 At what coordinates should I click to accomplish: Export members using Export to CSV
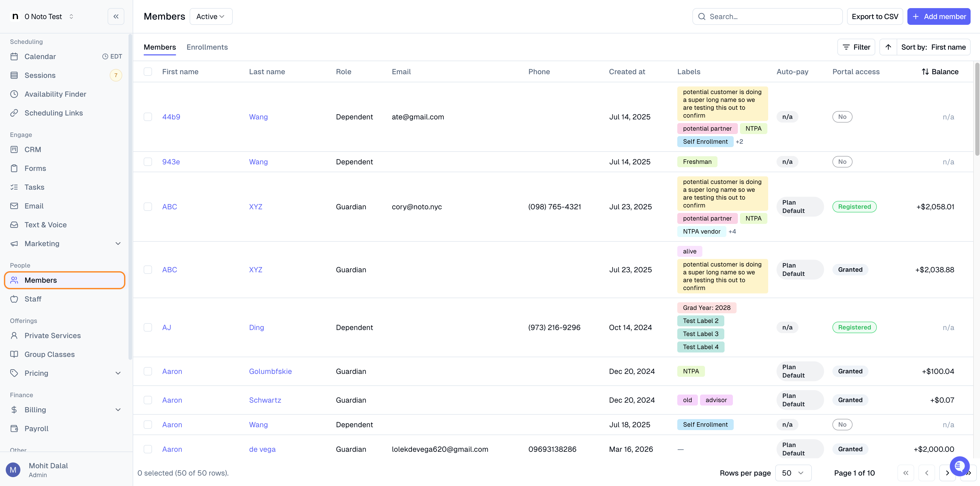coord(875,16)
